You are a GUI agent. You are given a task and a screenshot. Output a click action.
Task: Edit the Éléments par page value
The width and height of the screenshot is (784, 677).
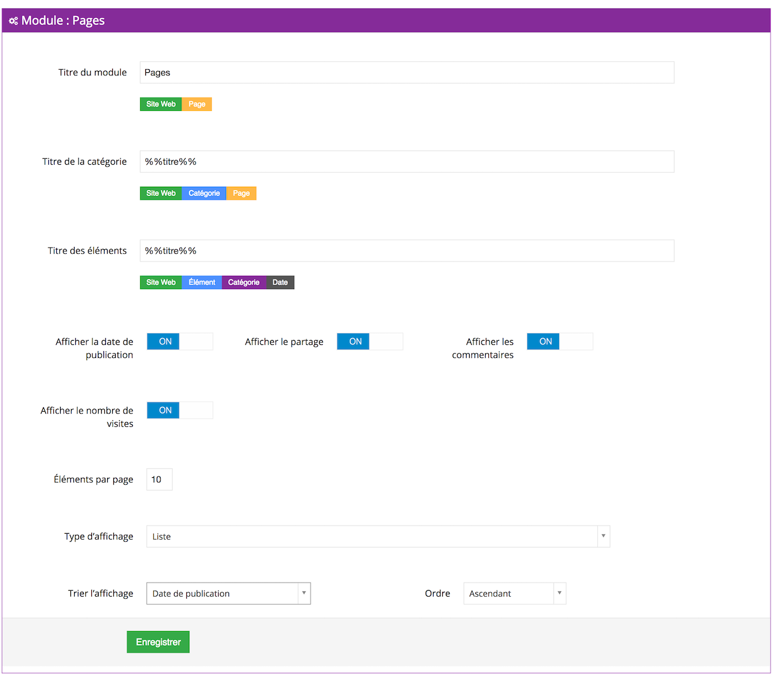click(x=159, y=479)
